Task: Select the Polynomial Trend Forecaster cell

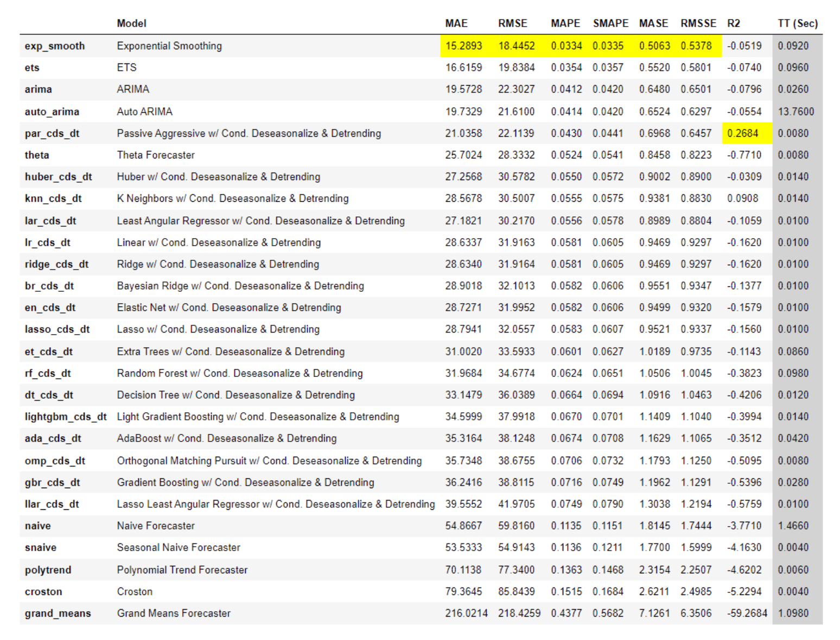Action: coord(182,570)
